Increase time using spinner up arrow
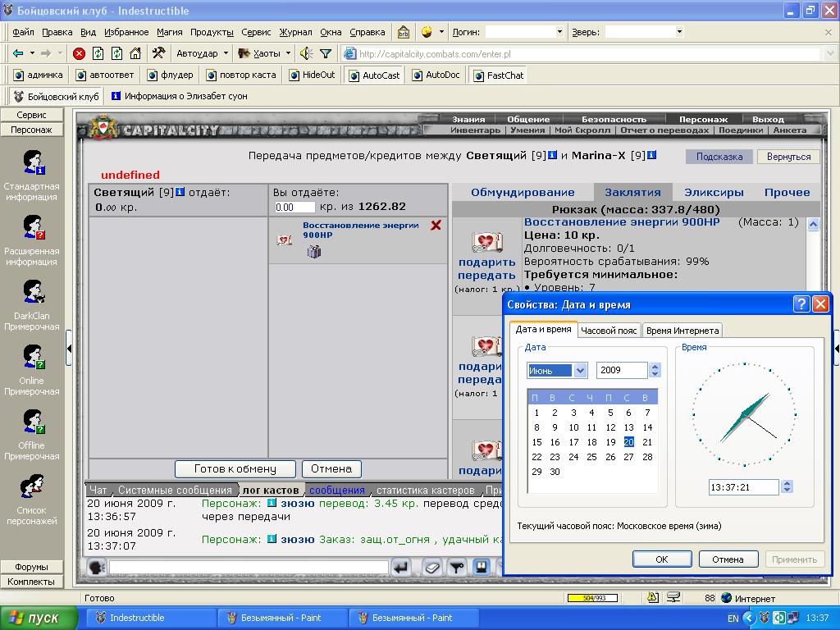 pos(787,483)
